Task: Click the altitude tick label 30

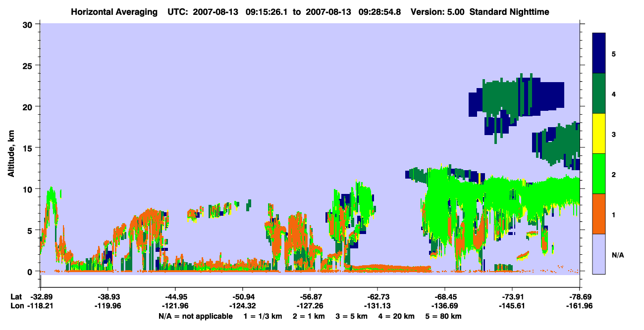Action: 29,24
